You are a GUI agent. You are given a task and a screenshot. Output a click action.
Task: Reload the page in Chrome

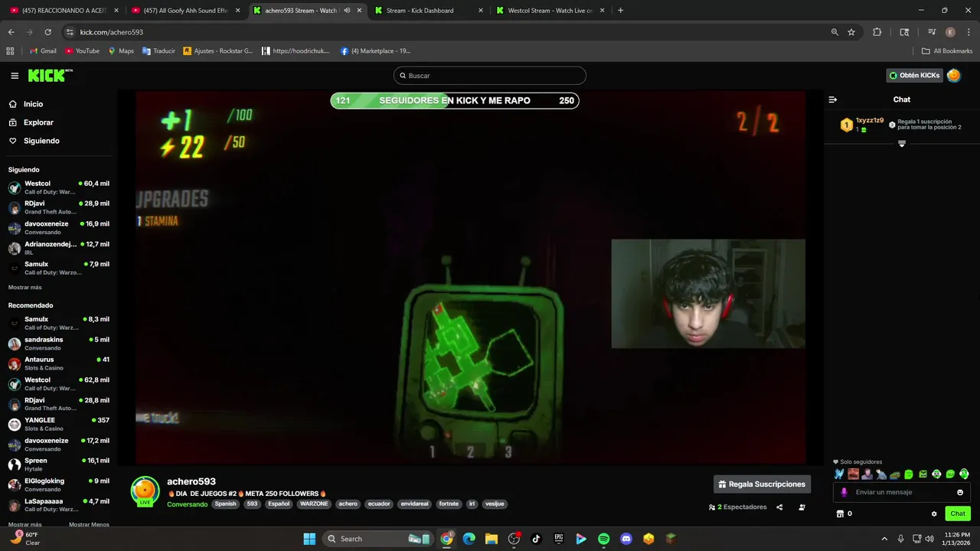pyautogui.click(x=47, y=32)
